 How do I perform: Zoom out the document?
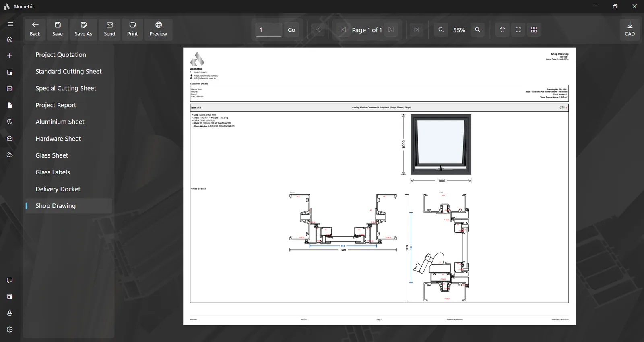click(441, 30)
